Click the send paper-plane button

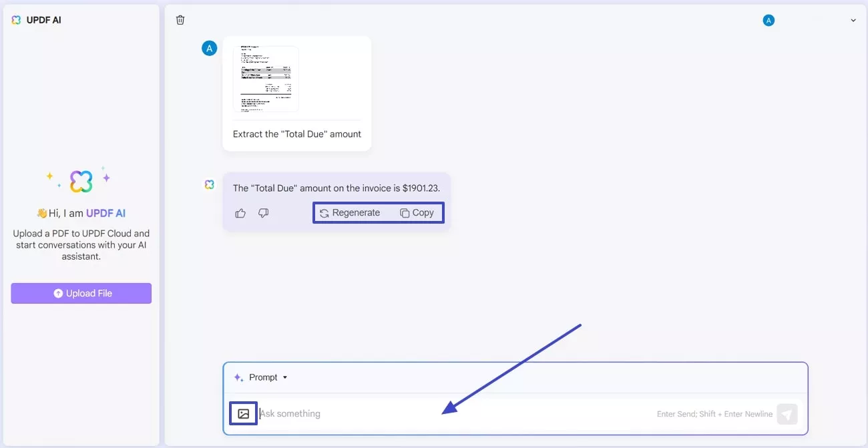pyautogui.click(x=787, y=414)
